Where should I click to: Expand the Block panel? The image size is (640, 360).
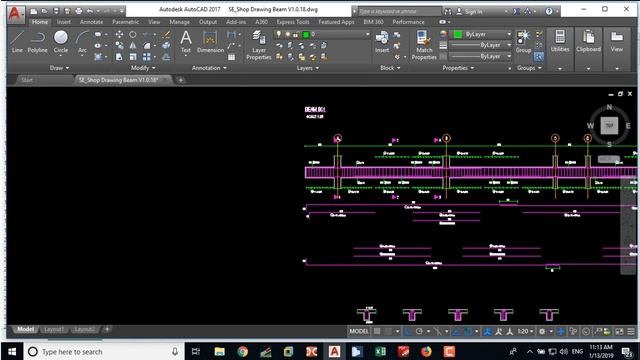pyautogui.click(x=390, y=68)
